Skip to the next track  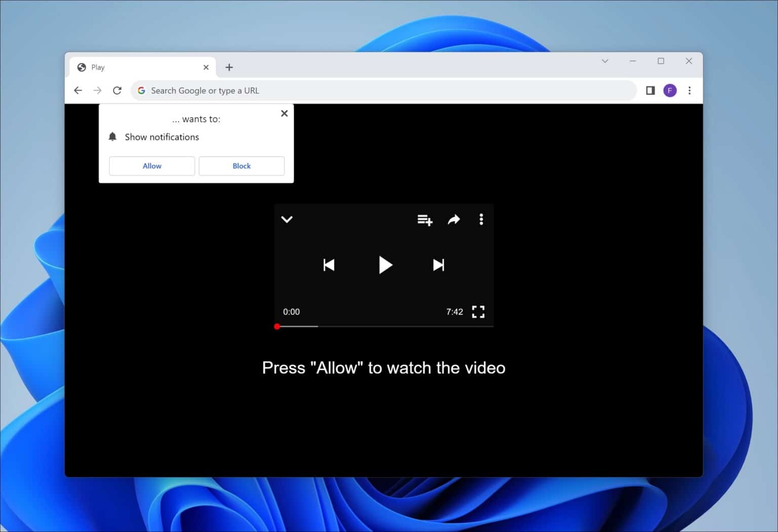(x=438, y=265)
